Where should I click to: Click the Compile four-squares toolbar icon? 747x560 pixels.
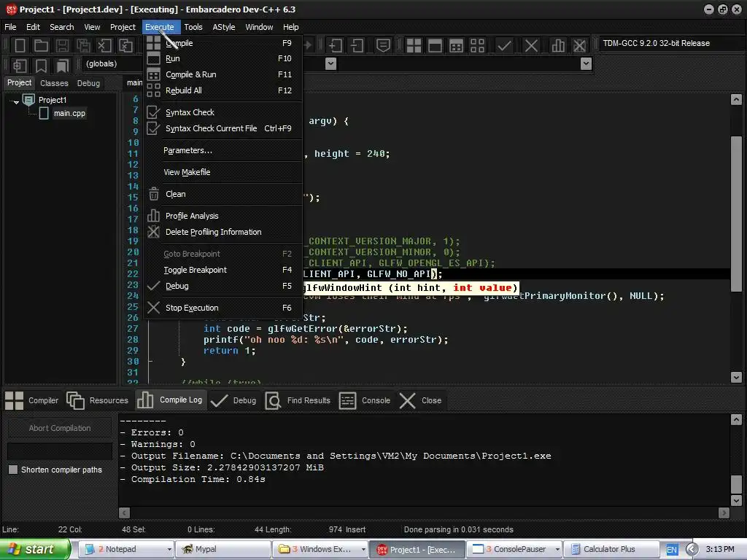tap(414, 46)
